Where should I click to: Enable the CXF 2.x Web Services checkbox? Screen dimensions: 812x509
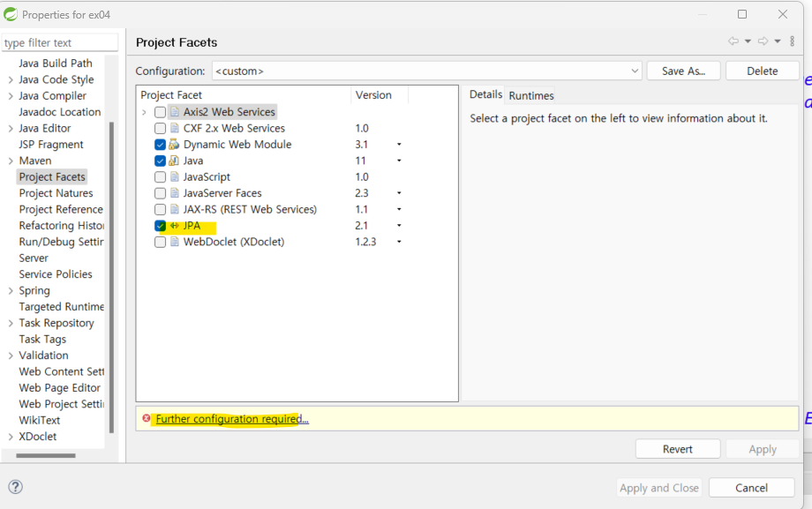(160, 129)
